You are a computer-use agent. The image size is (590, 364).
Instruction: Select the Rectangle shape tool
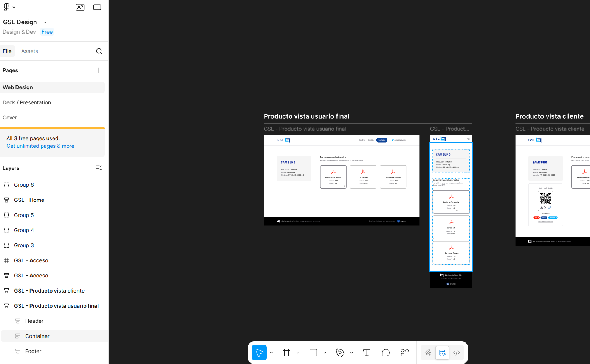click(x=313, y=353)
